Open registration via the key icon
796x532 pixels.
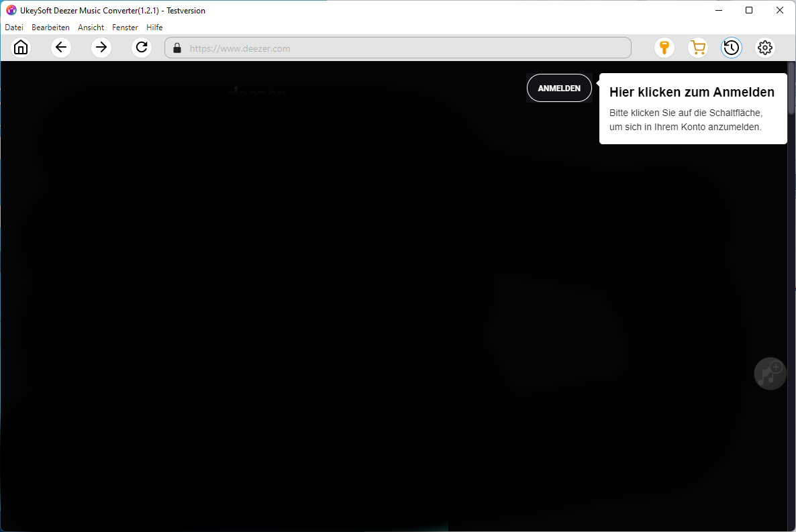(x=664, y=48)
